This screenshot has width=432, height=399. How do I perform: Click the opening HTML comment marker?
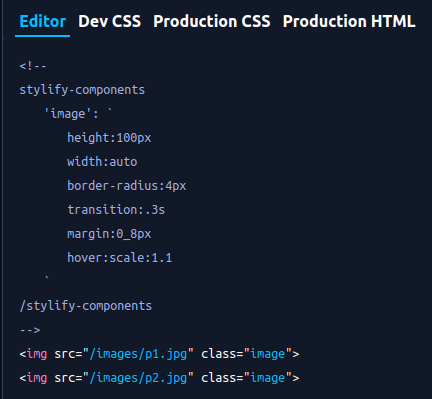[33, 66]
